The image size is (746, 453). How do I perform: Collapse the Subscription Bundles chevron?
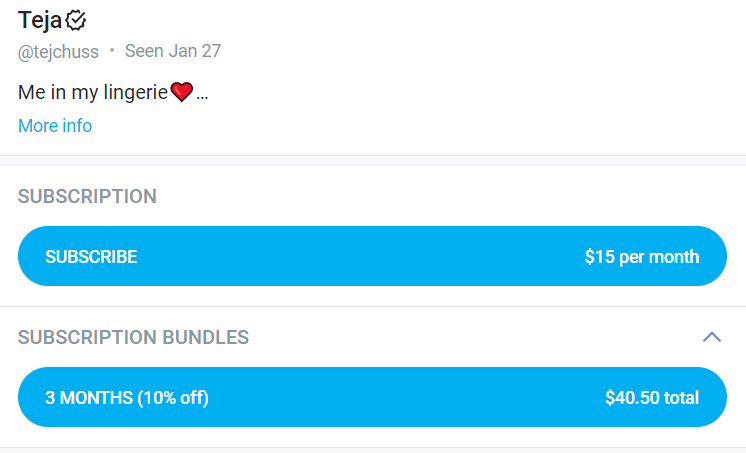pyautogui.click(x=712, y=337)
